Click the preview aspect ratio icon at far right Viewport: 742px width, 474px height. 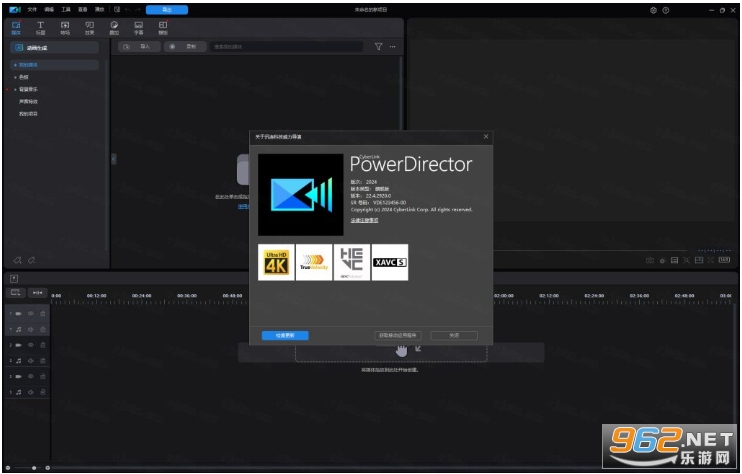coord(724,260)
